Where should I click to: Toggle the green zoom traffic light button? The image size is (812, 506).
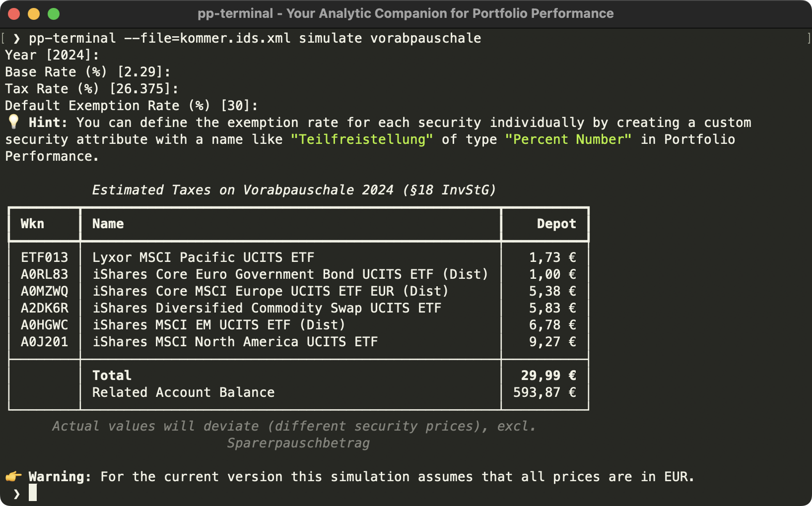coord(53,13)
